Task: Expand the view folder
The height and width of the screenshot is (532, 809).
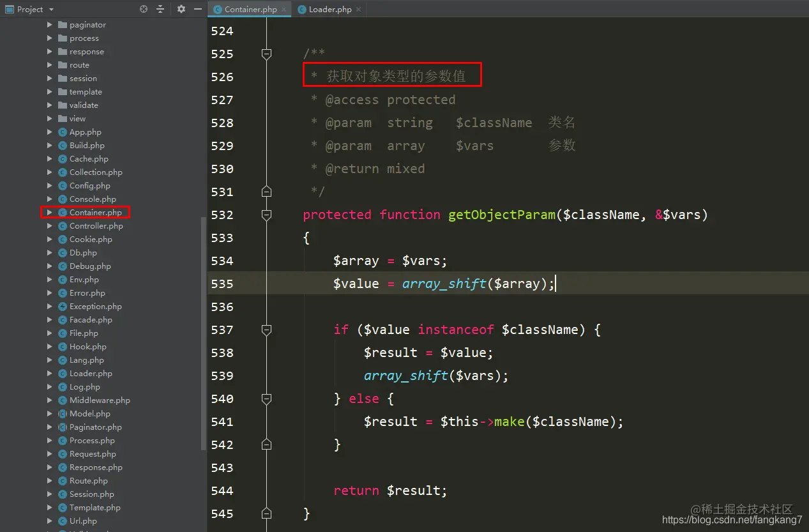Action: 50,119
